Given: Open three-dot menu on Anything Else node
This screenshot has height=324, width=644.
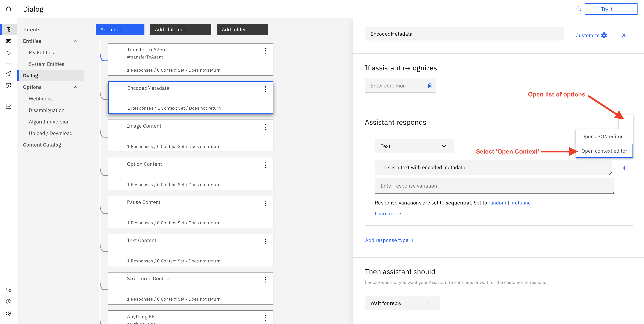Looking at the screenshot, I should click(266, 318).
